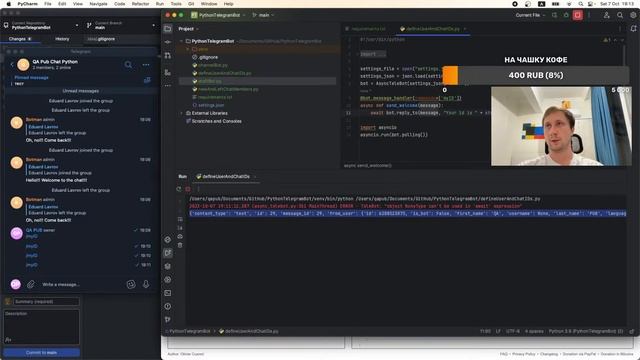
Task: Open the Services tool window icon
Action: pos(168,280)
